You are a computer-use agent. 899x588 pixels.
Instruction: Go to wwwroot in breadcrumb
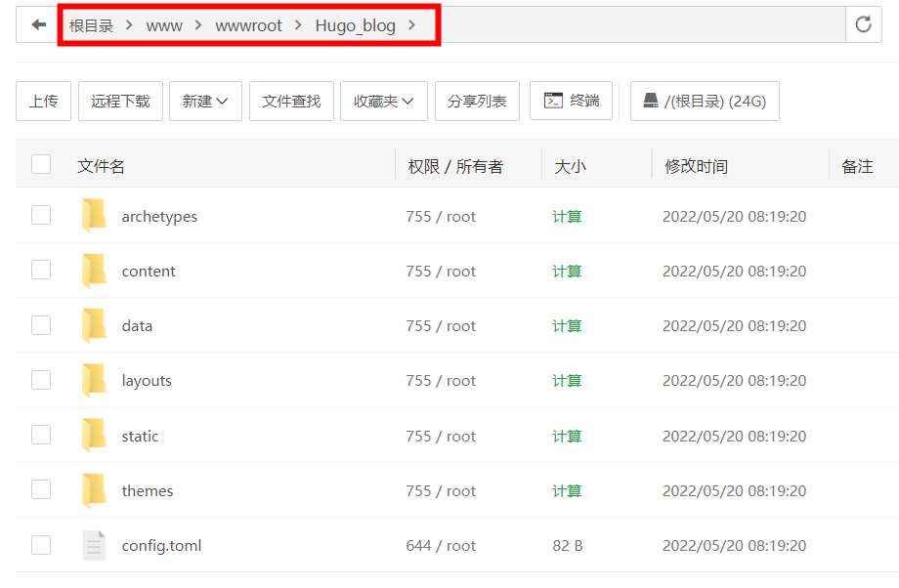coord(248,25)
